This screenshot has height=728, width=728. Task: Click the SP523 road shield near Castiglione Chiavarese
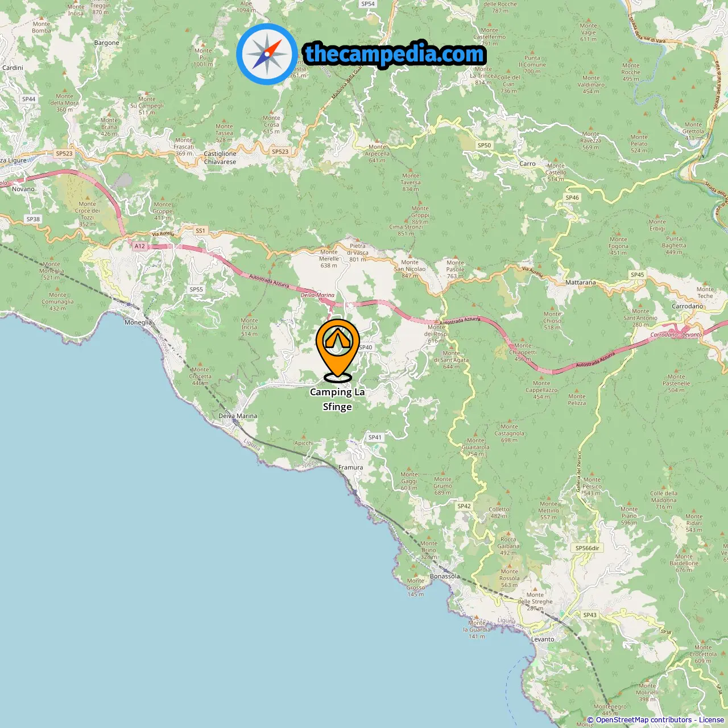click(x=280, y=151)
